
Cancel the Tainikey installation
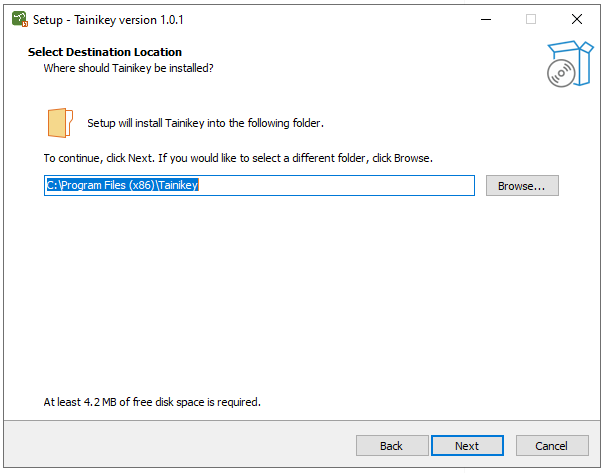(551, 446)
